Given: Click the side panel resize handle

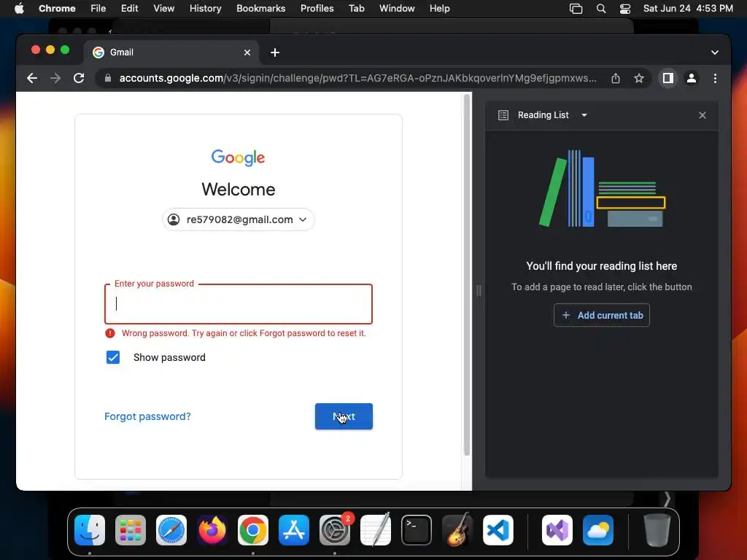Looking at the screenshot, I should [x=479, y=291].
